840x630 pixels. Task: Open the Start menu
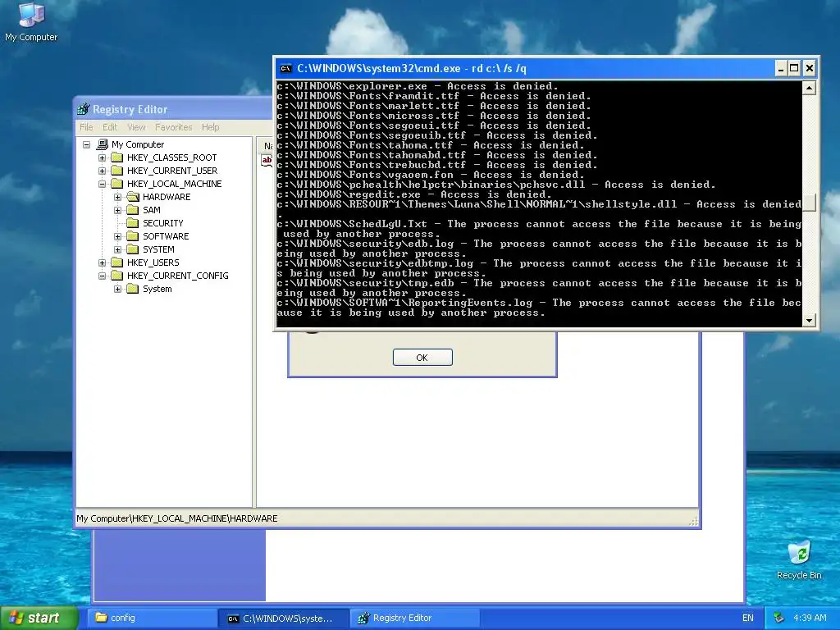39,618
